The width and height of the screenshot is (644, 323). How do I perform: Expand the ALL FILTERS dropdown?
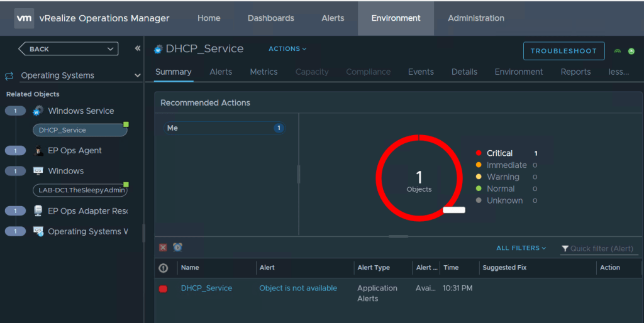coord(521,248)
